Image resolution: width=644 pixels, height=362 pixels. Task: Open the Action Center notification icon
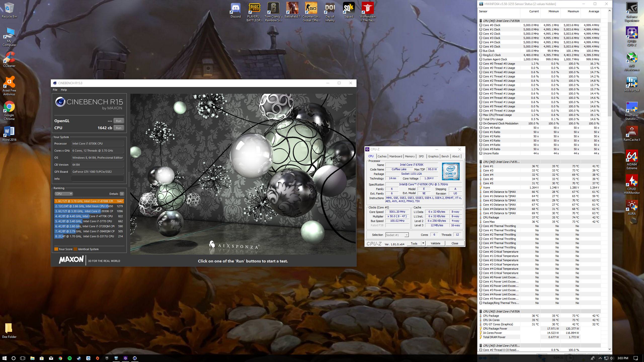coord(636,358)
